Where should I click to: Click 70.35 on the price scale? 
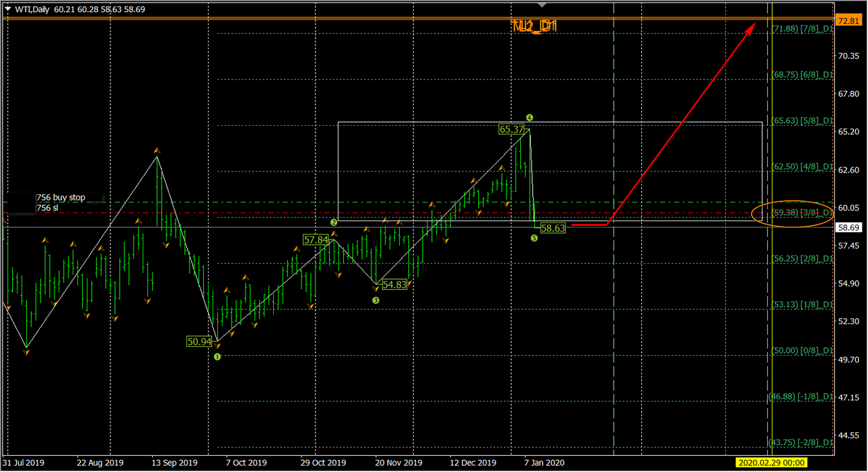tap(848, 56)
